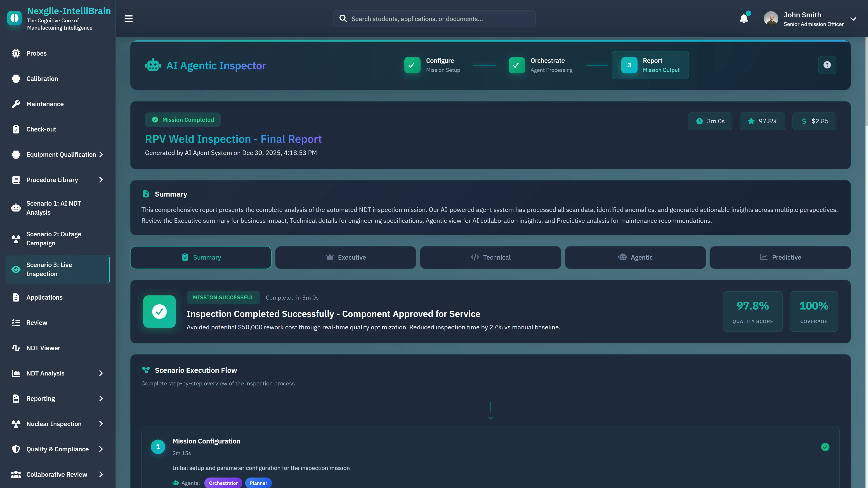This screenshot has width=868, height=488.
Task: Expand the Nuclear Inspection submenu chevron
Action: tap(101, 424)
